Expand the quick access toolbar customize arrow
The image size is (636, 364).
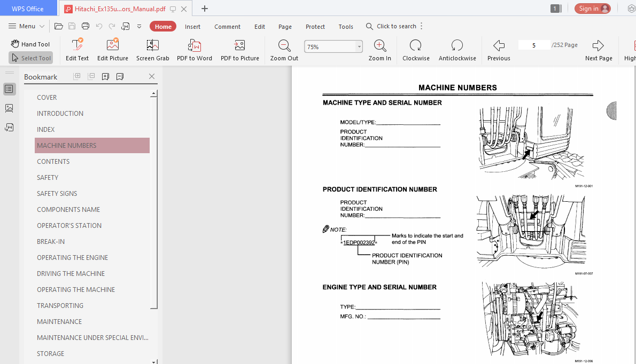139,26
